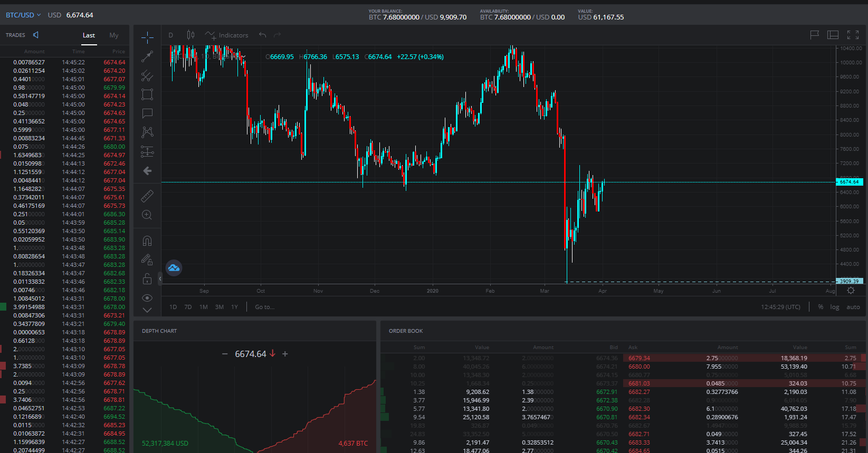The width and height of the screenshot is (868, 453).
Task: Toggle log scale for chart
Action: (x=834, y=307)
